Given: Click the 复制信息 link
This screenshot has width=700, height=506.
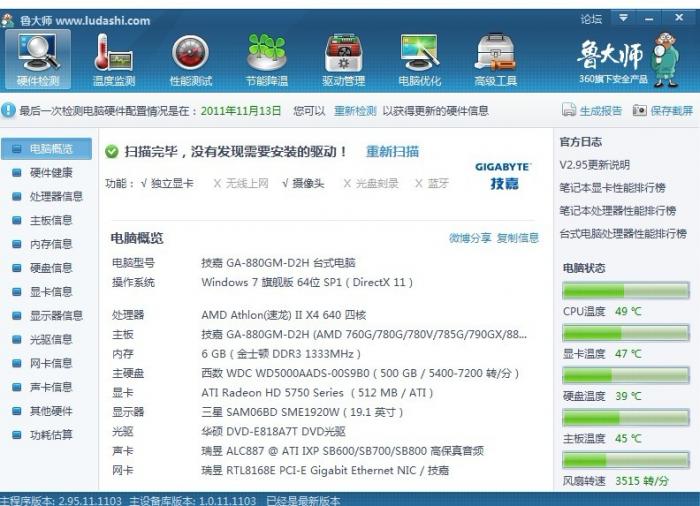Looking at the screenshot, I should (x=518, y=238).
